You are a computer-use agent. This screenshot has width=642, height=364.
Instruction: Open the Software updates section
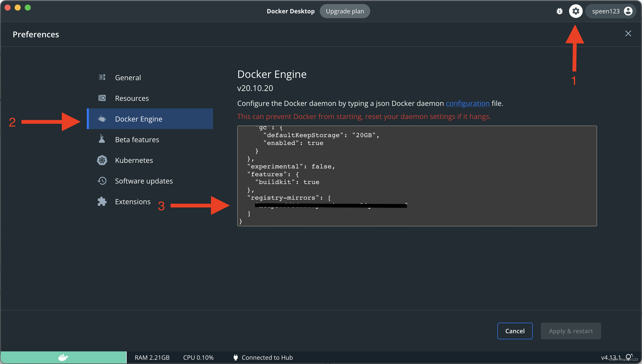click(x=150, y=181)
